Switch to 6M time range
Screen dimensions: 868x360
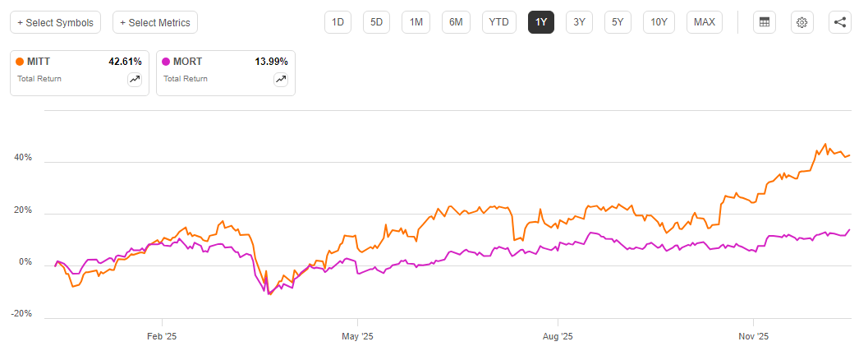click(456, 22)
